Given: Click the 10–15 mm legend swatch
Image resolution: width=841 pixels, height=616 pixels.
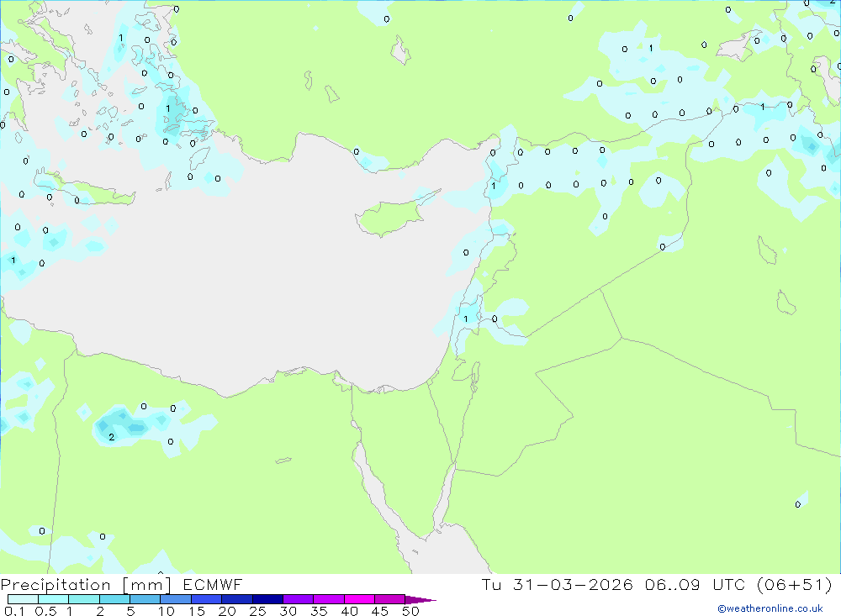Looking at the screenshot, I should point(176,599).
